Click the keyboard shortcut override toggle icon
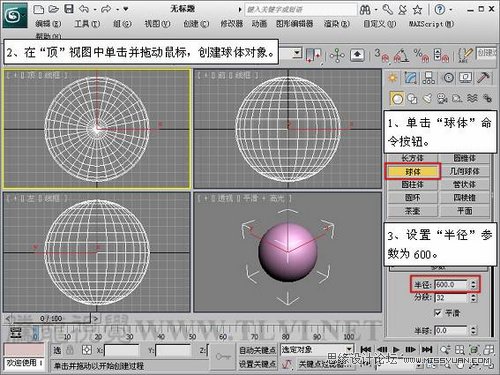Image resolution: width=500 pixels, height=375 pixels. click(x=357, y=55)
